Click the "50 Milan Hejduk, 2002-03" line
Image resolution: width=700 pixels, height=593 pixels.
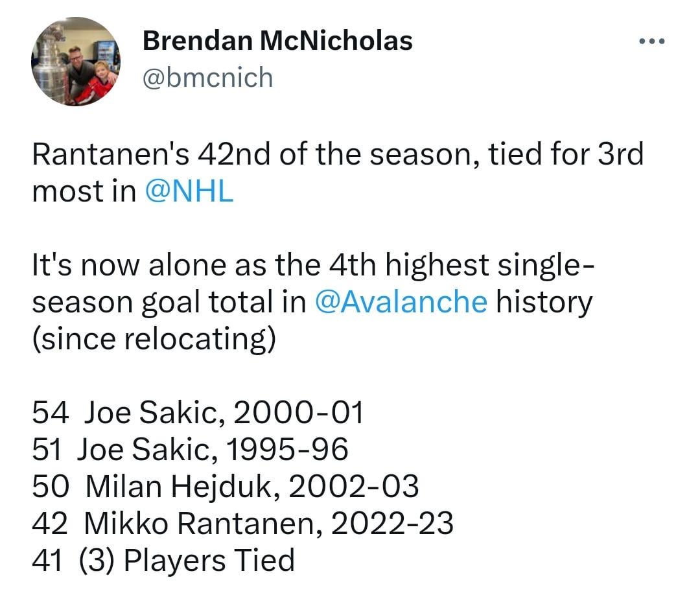coord(225,487)
